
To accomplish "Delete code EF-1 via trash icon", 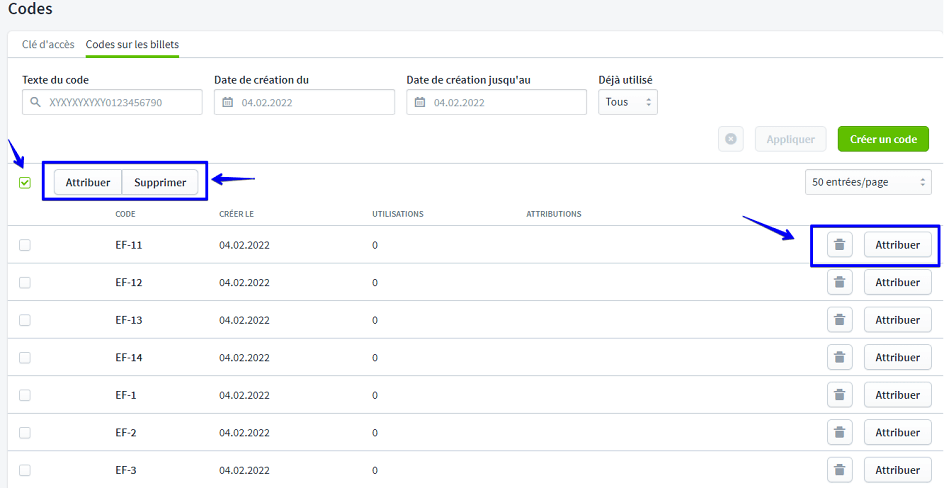I will point(840,395).
